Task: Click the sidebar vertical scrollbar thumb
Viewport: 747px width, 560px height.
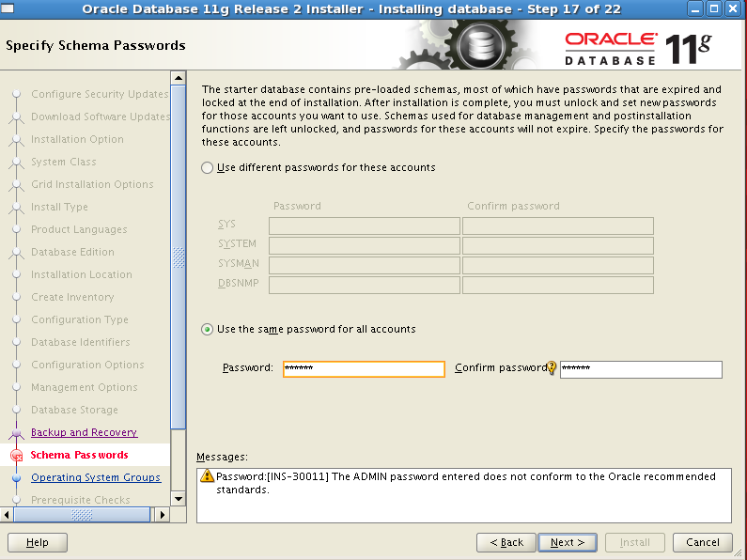Action: [x=179, y=257]
